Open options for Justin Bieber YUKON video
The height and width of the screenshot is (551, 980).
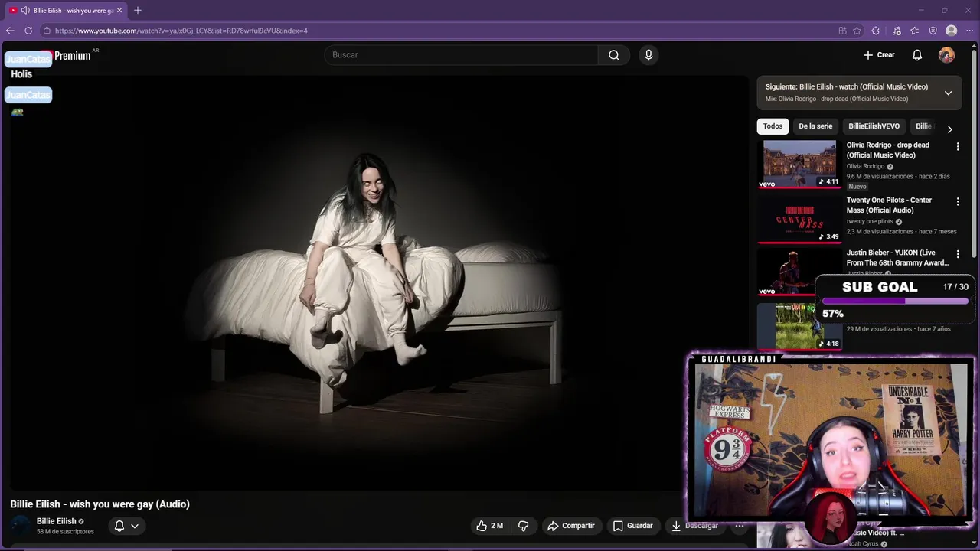[x=958, y=253]
